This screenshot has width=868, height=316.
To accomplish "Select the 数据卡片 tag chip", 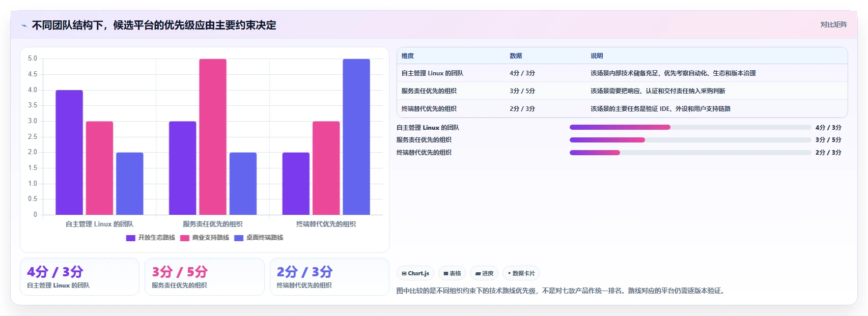I will (x=521, y=273).
